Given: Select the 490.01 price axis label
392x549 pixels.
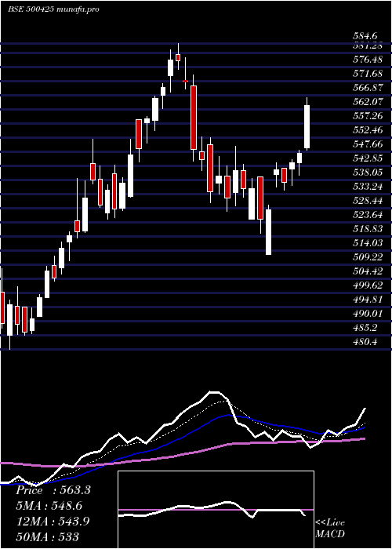Looking at the screenshot, I should point(368,314).
